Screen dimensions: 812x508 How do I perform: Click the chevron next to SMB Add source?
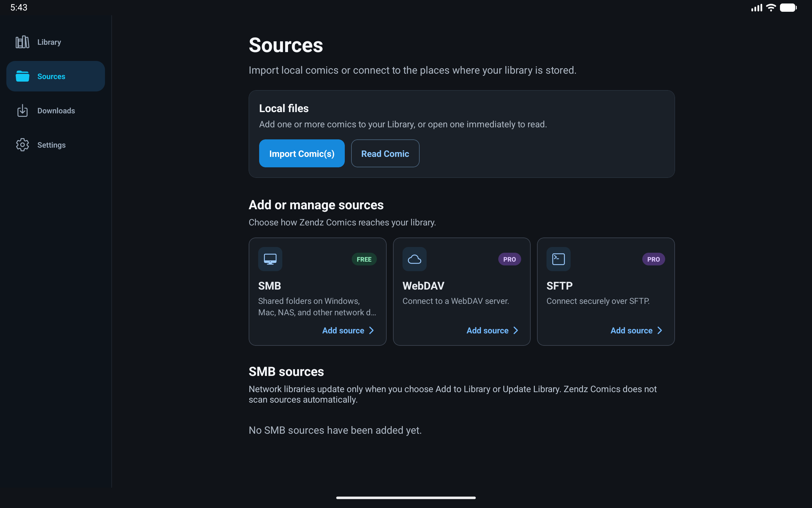pos(371,331)
